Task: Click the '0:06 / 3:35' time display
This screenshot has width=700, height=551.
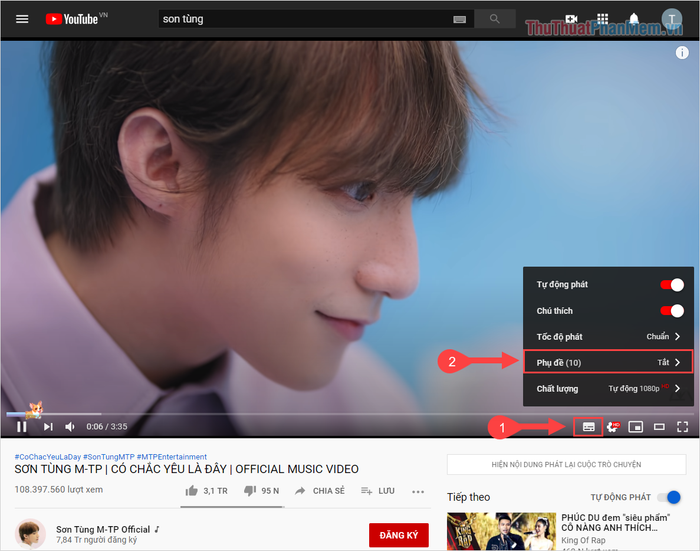Action: (107, 426)
